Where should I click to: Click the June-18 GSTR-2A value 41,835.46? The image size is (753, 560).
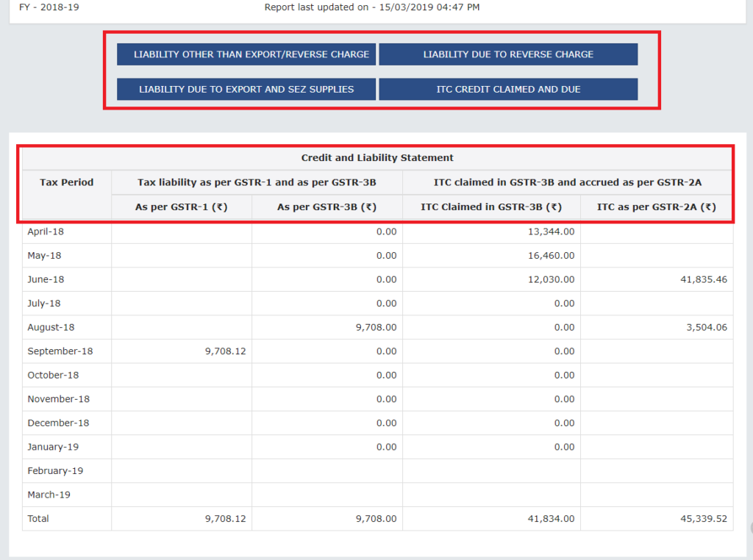coord(704,280)
